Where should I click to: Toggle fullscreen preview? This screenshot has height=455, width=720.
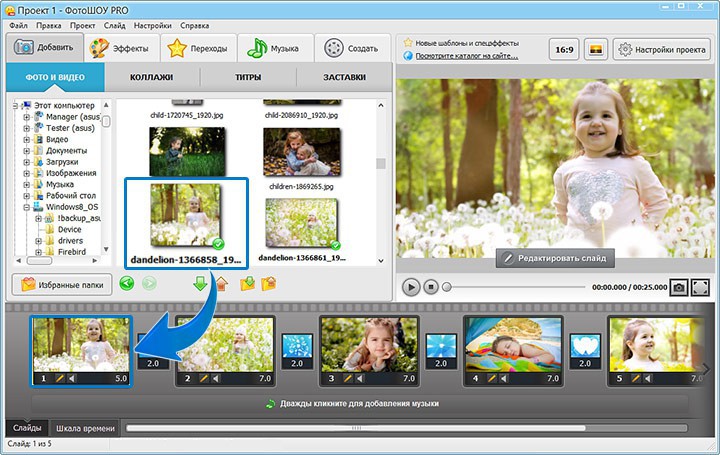pos(700,287)
